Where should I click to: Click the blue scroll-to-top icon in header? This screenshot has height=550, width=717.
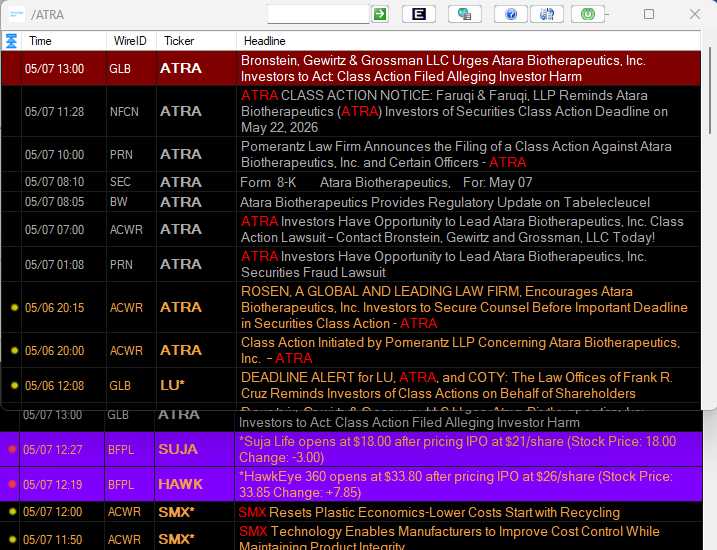11,41
